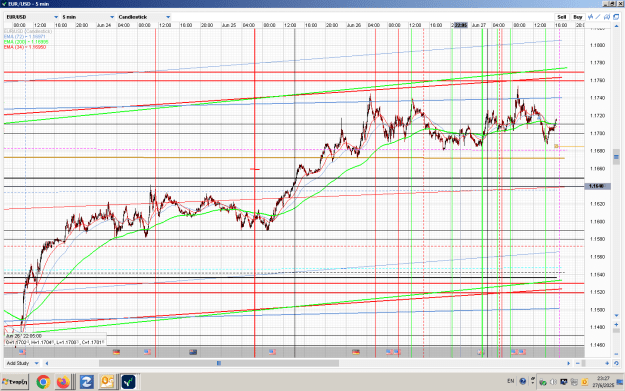This screenshot has width=625, height=391.
Task: Open Firefox from the taskbar
Action: pyautogui.click(x=63, y=382)
